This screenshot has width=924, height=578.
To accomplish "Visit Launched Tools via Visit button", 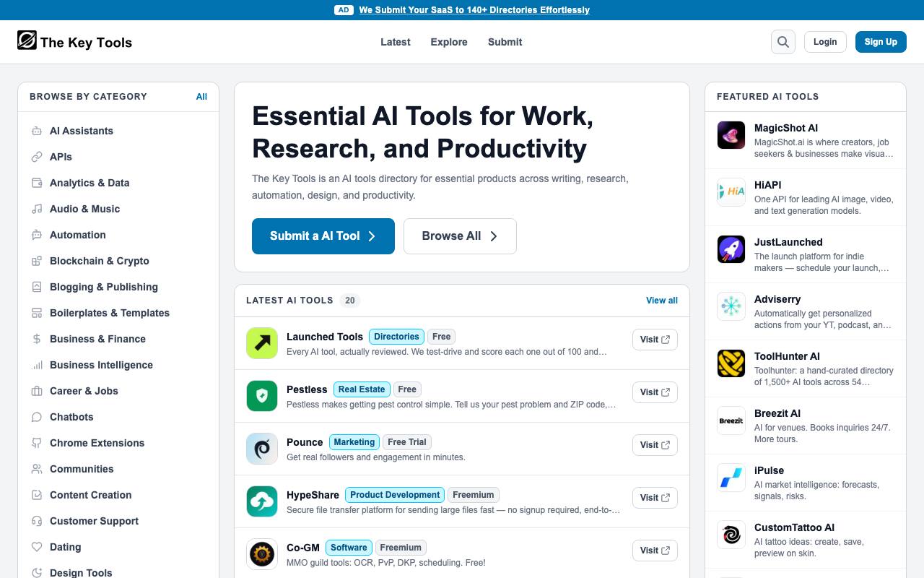I will coord(655,340).
